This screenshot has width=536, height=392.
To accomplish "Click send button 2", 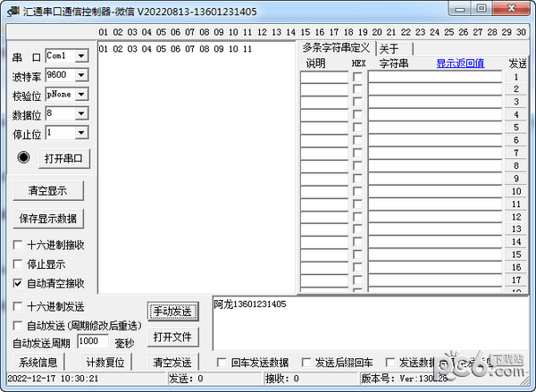I will coord(515,89).
